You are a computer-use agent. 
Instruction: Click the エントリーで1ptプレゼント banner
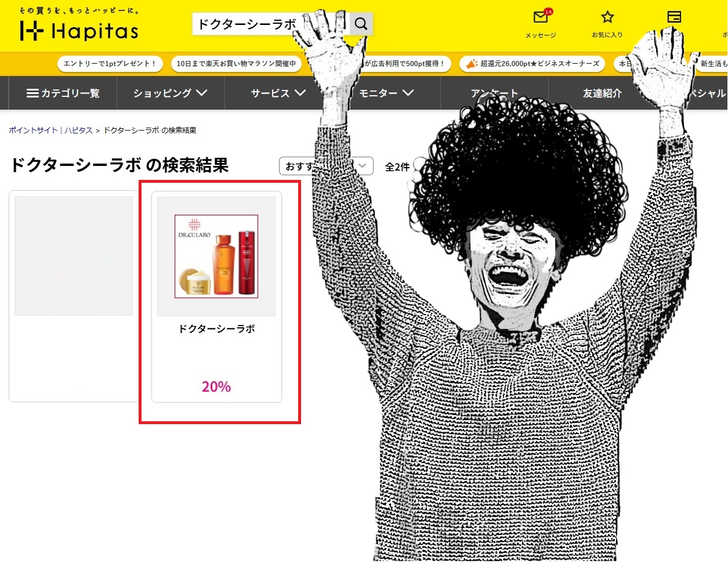click(110, 64)
